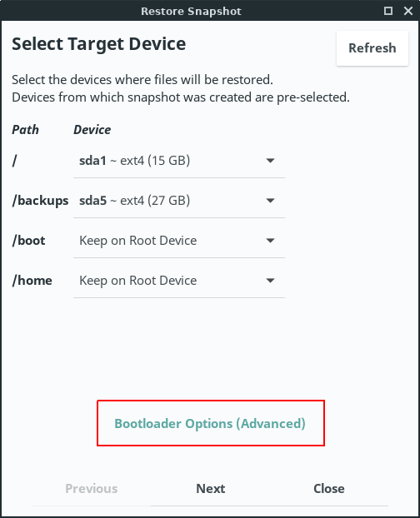The height and width of the screenshot is (518, 420).
Task: Maximize the Restore Snapshot window
Action: (x=388, y=11)
